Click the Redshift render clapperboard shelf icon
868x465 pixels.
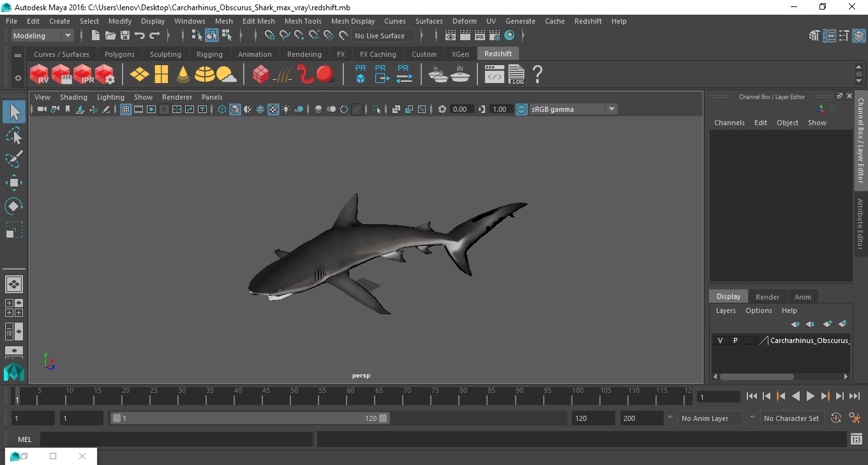pos(61,75)
